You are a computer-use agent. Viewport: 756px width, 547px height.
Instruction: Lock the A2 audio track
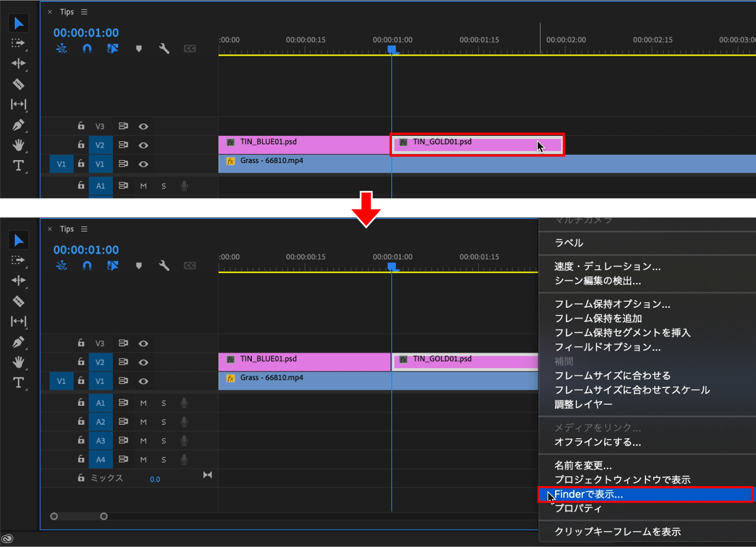click(x=81, y=422)
